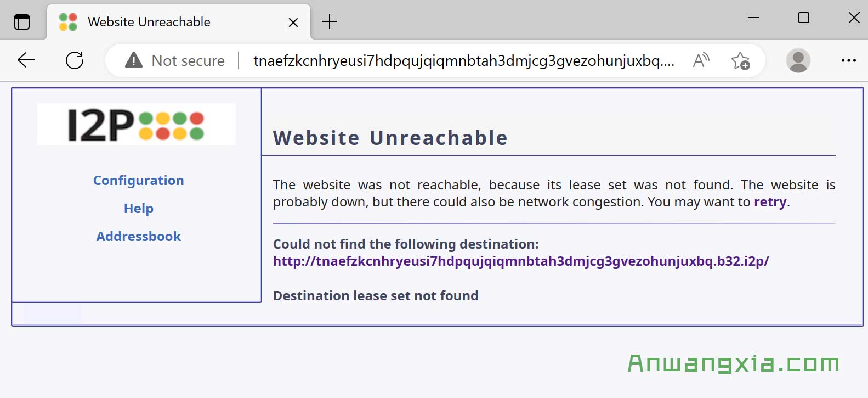868x398 pixels.
Task: Open the browser profile avatar
Action: 798,60
